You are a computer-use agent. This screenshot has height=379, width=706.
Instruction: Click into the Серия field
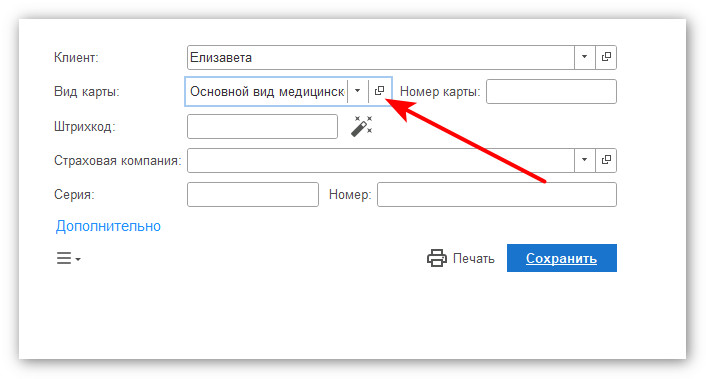(253, 194)
